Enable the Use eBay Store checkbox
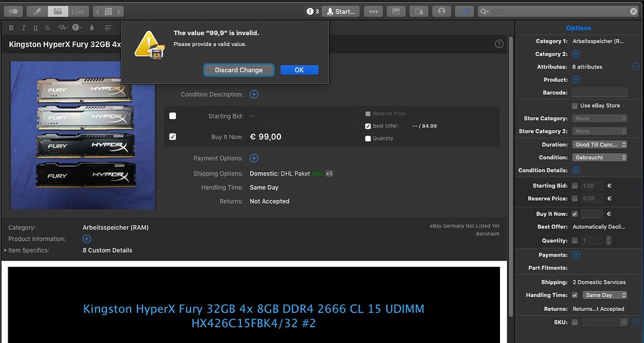Viewport: 644px width, 343px height. 575,106
